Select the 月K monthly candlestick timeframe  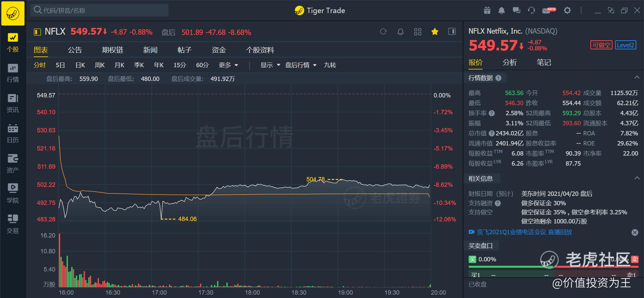click(119, 65)
